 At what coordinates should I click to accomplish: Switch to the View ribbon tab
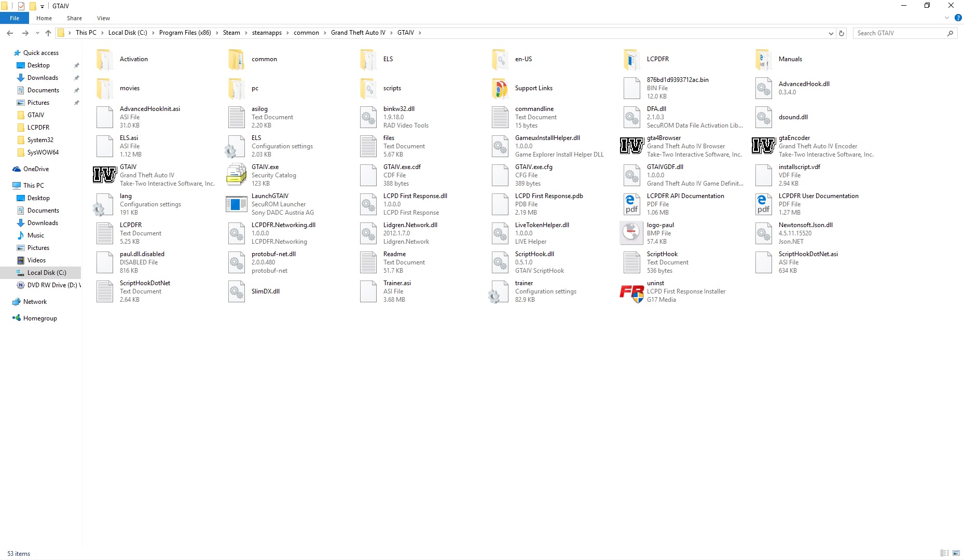pos(103,18)
